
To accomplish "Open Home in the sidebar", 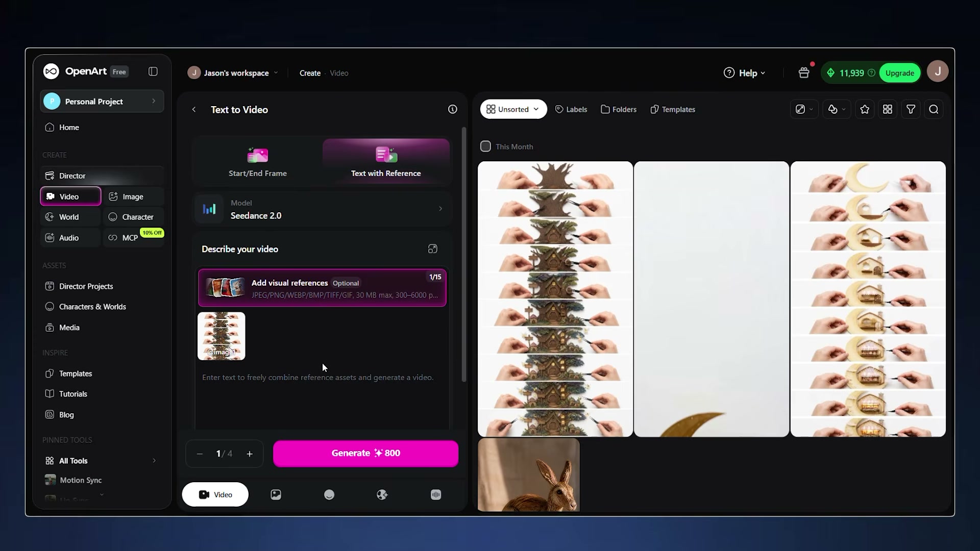I will click(102, 128).
